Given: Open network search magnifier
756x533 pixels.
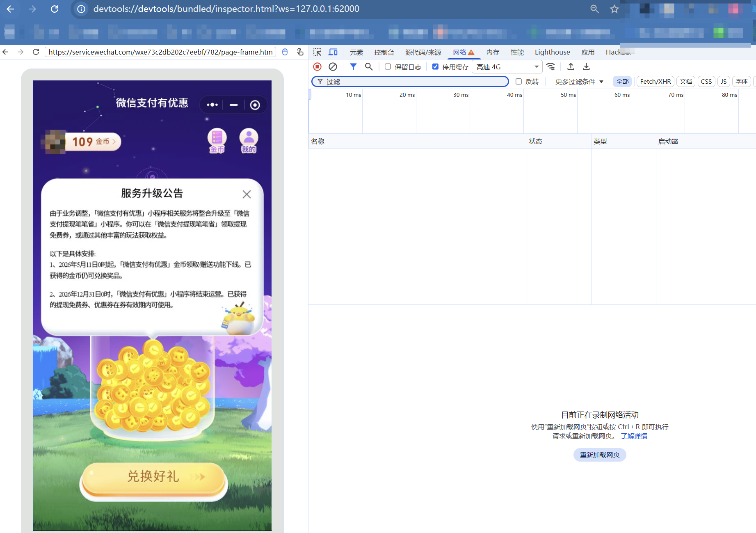Looking at the screenshot, I should (369, 66).
